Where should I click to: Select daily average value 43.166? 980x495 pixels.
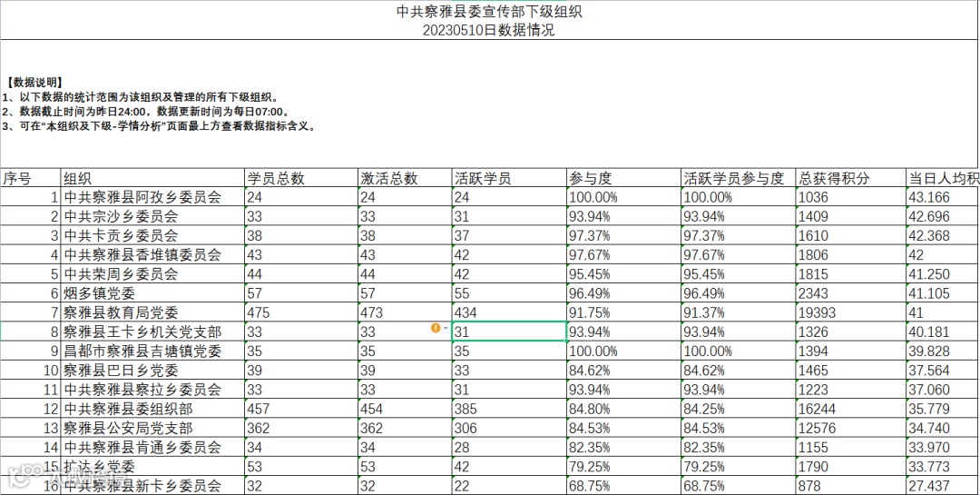click(x=943, y=198)
